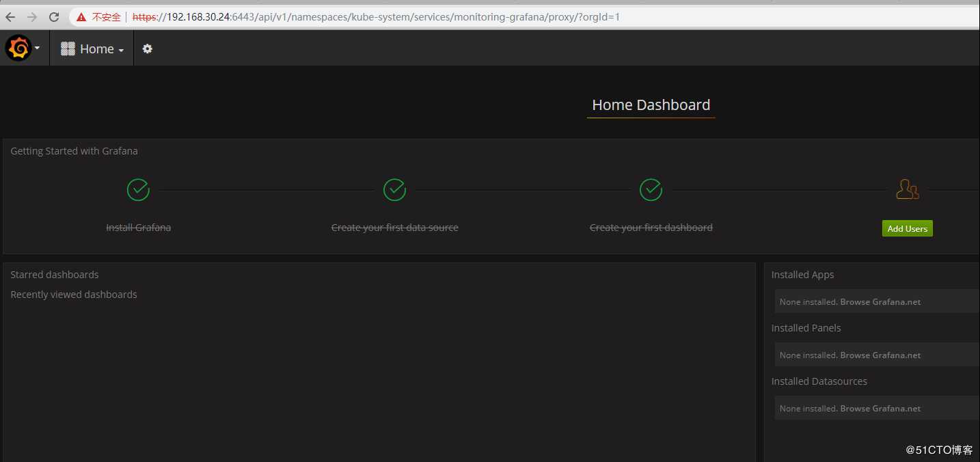
Task: Click the Install Grafana step label
Action: (138, 228)
